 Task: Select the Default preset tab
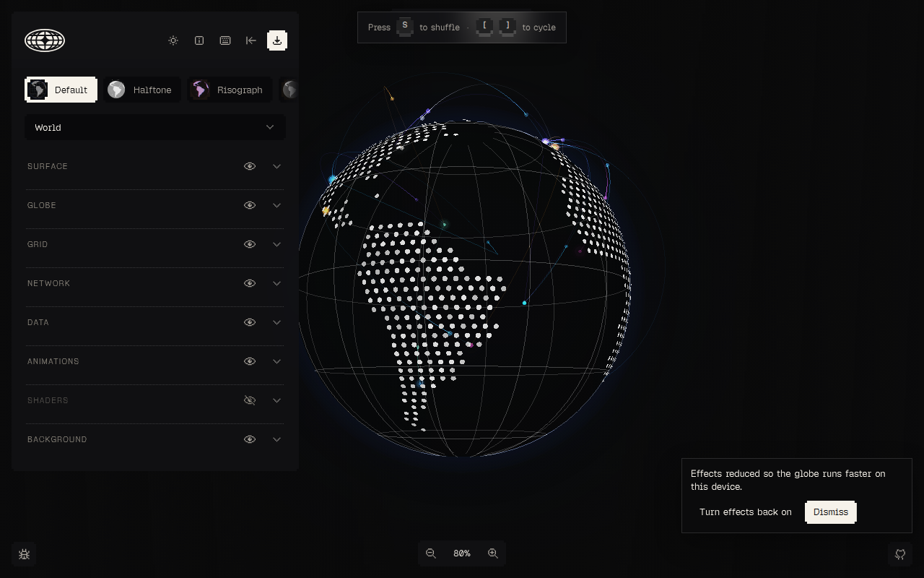(x=61, y=90)
